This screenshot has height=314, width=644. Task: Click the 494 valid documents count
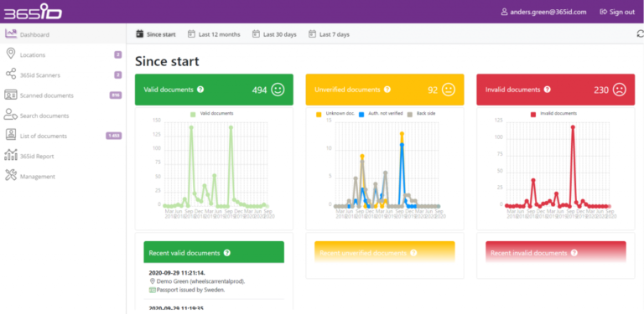pos(260,90)
